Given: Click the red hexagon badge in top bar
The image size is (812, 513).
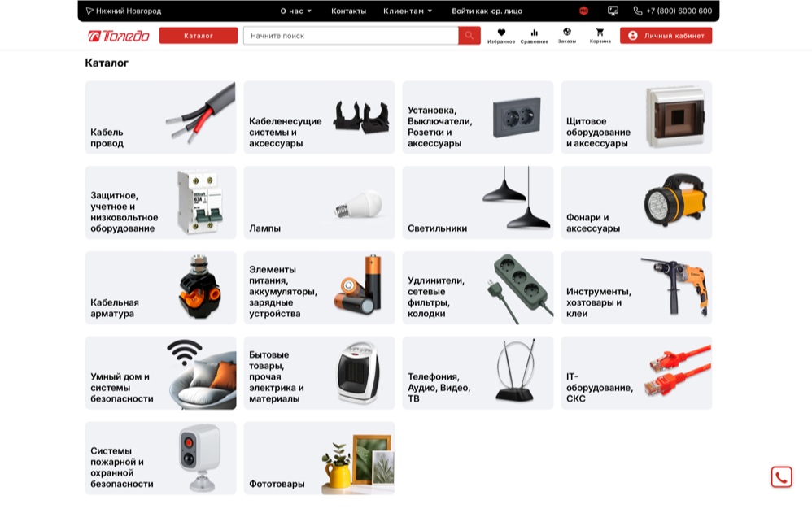Looking at the screenshot, I should coord(583,11).
